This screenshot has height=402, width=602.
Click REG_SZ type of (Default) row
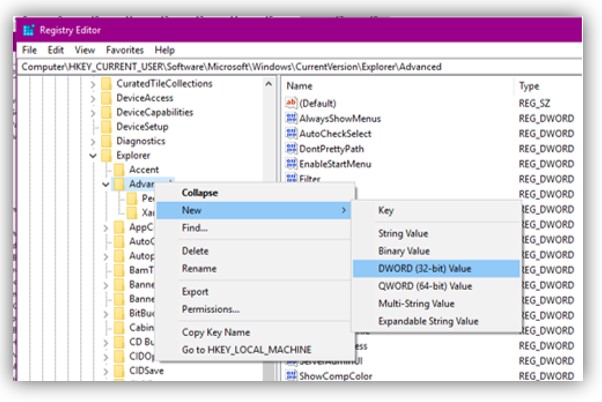tap(534, 103)
